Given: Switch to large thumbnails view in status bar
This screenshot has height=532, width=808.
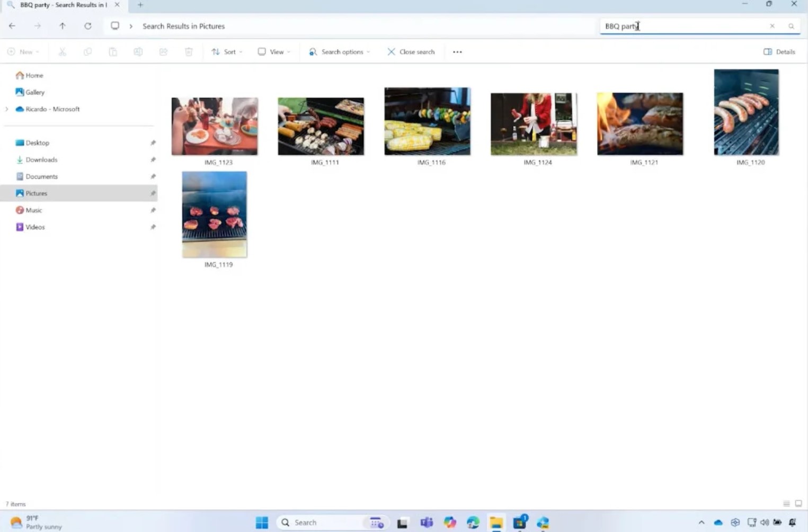Looking at the screenshot, I should pos(798,503).
